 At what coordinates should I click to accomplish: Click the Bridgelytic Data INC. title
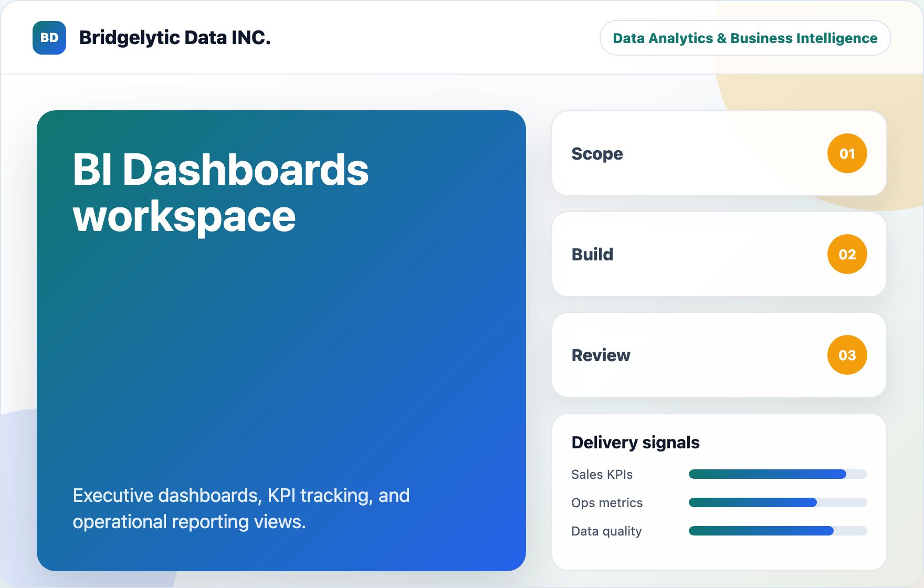[x=175, y=38]
